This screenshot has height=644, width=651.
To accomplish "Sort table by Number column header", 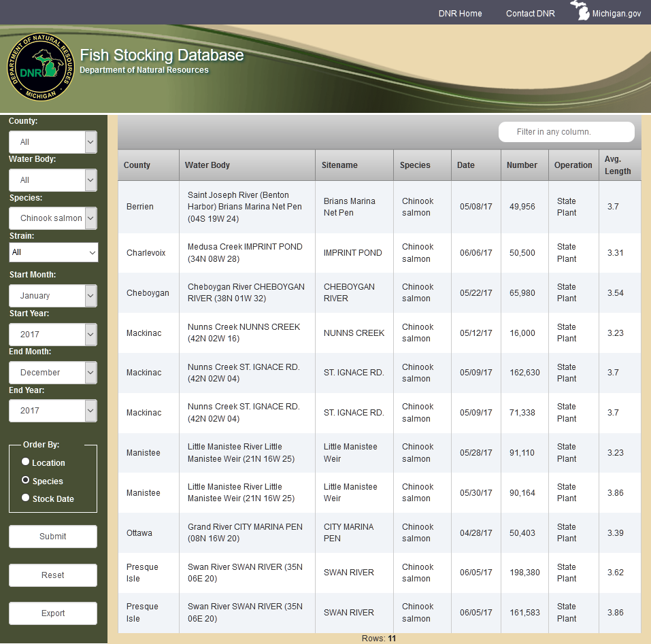I will [x=522, y=165].
